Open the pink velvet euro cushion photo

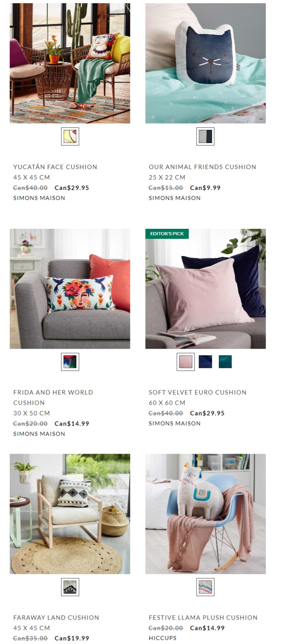tap(206, 289)
